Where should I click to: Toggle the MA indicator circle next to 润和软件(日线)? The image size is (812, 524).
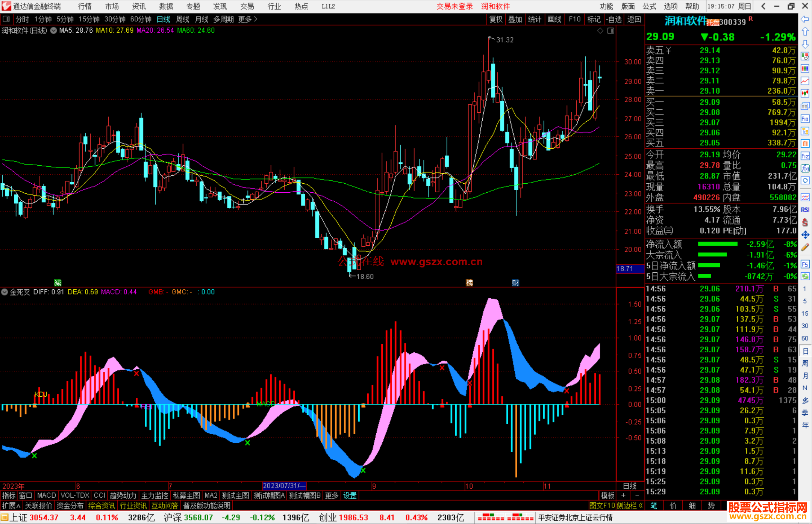point(54,30)
